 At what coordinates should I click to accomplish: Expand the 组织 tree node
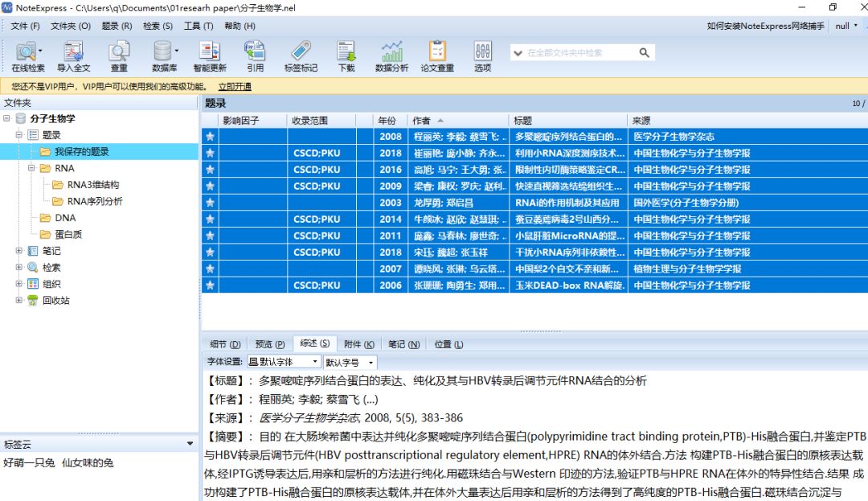[18, 284]
